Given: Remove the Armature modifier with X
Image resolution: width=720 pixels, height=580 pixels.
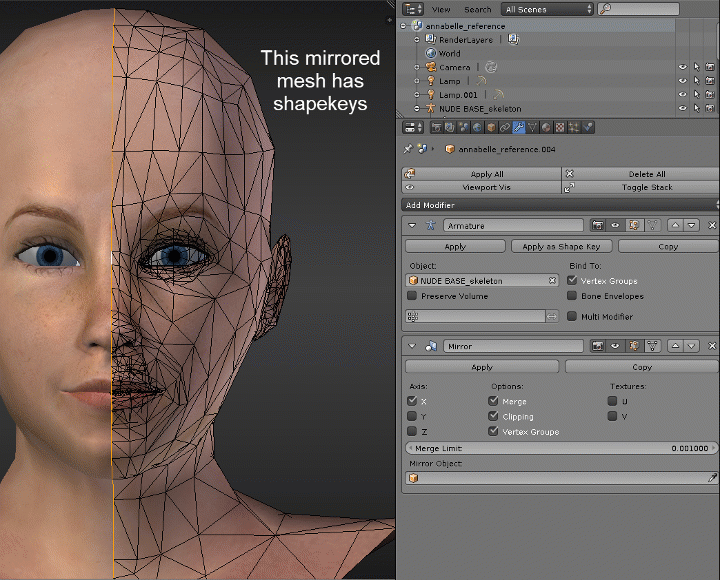Looking at the screenshot, I should (712, 226).
